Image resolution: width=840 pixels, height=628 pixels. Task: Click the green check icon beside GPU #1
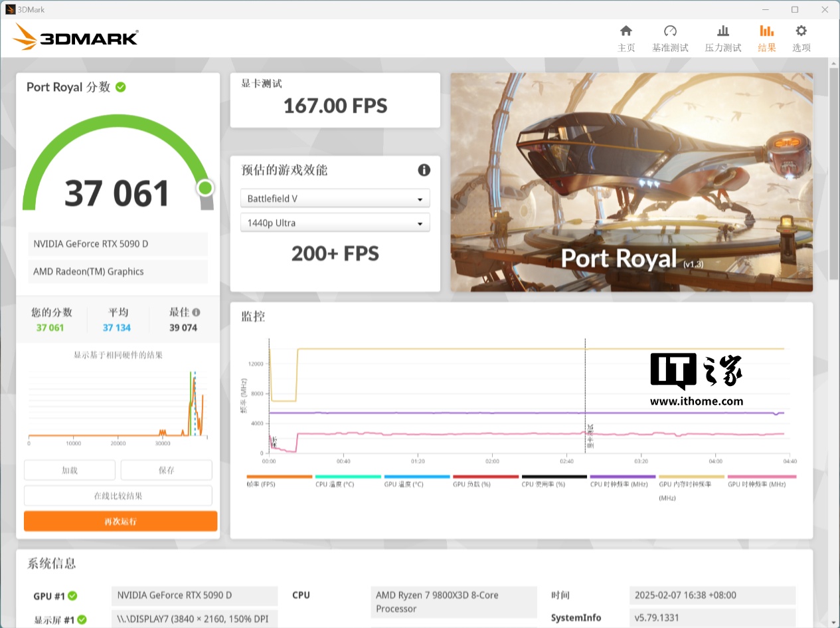pos(72,596)
